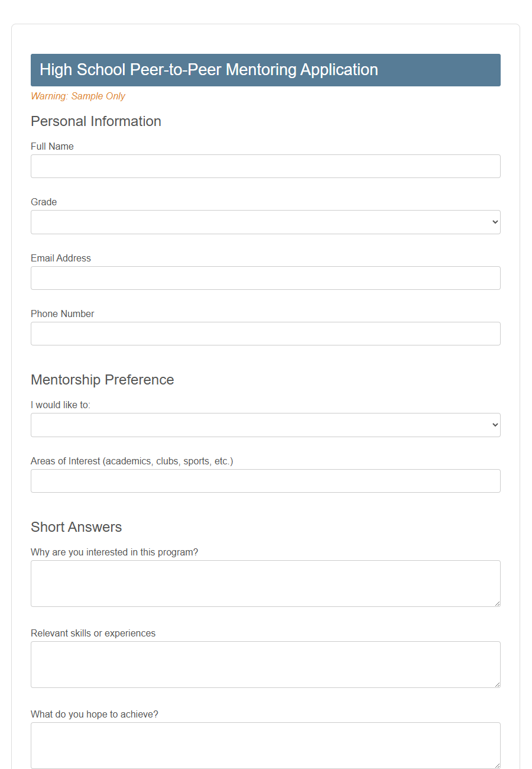The width and height of the screenshot is (532, 769).
Task: Click the Short Answers section heading
Action: point(76,527)
